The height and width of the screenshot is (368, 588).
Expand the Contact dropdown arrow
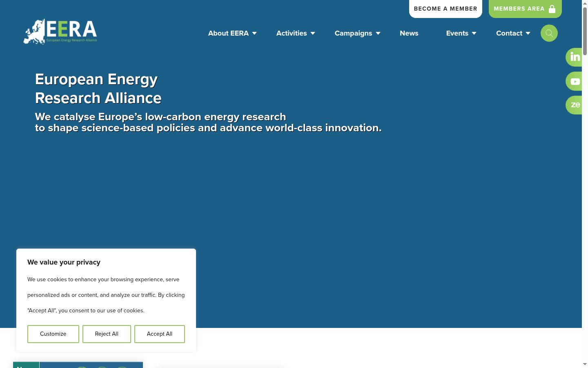(528, 34)
